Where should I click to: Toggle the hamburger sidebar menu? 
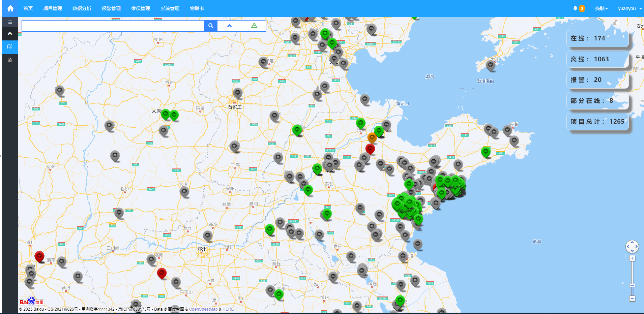coord(10,22)
